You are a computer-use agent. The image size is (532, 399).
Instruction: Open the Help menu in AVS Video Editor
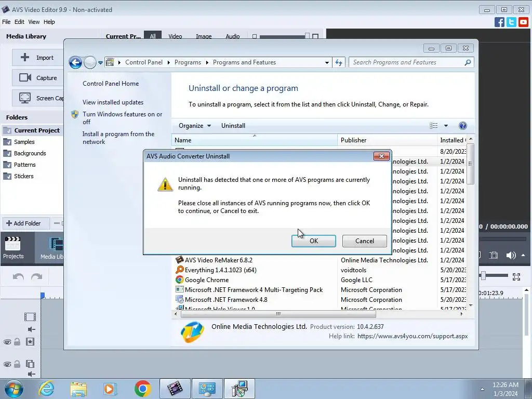pyautogui.click(x=49, y=22)
